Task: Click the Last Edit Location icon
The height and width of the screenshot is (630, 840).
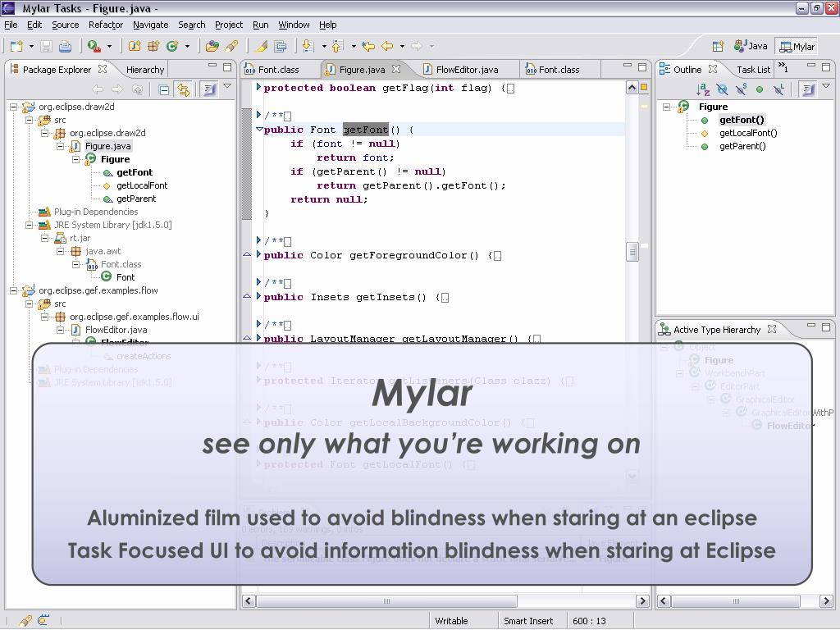Action: pos(368,47)
